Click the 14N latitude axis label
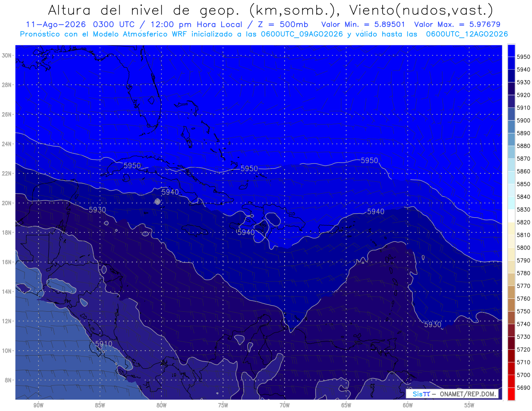Viewport: 532px width, 411px height. (x=7, y=292)
